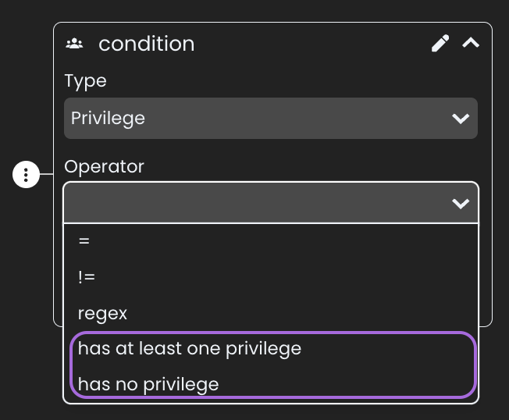Choose the "!=" operator option
The image size is (509, 420).
click(87, 277)
